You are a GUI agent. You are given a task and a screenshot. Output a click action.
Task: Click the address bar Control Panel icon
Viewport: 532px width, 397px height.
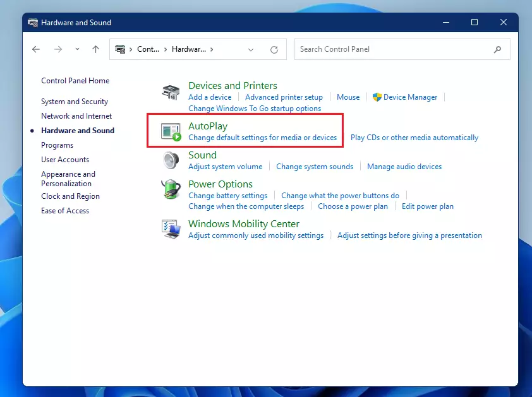[x=120, y=49]
